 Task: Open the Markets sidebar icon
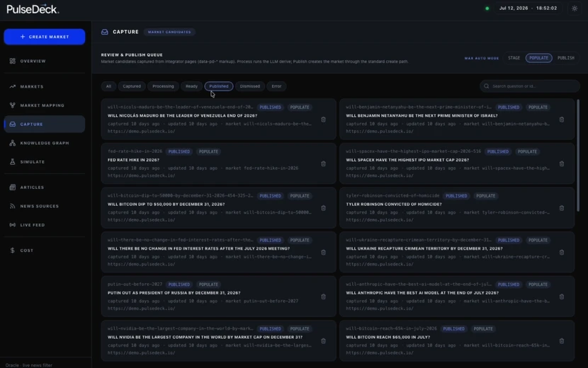click(12, 86)
